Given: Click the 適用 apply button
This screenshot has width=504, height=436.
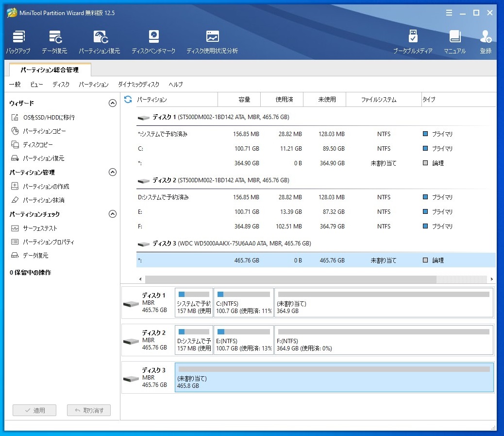Looking at the screenshot, I should tap(34, 410).
